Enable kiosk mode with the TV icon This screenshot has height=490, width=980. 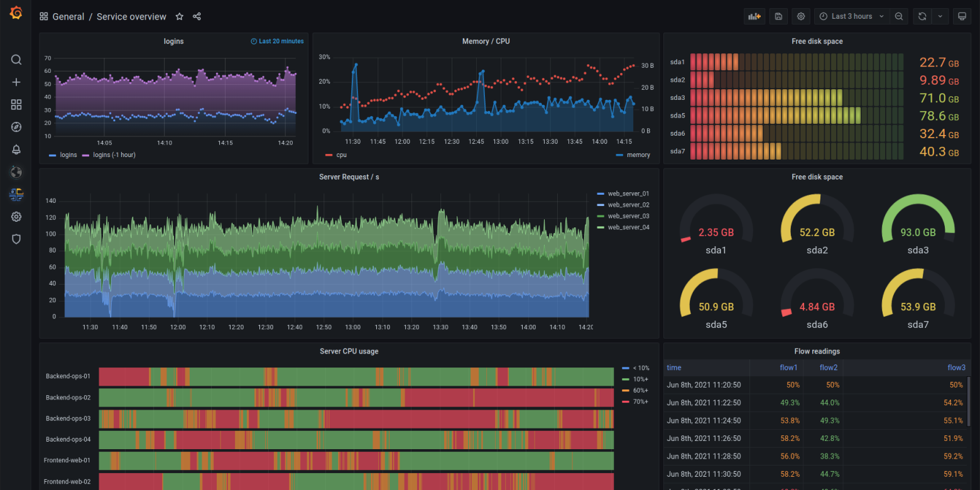click(962, 16)
